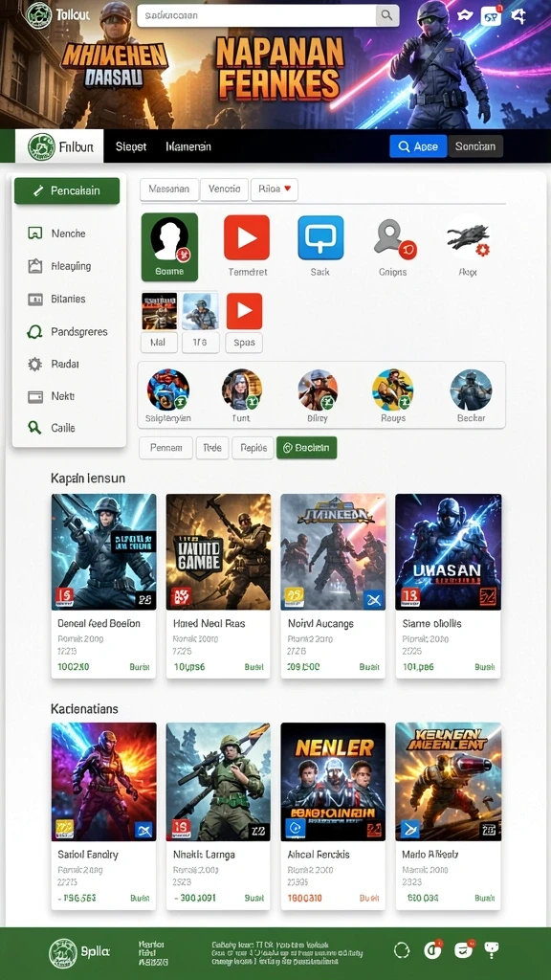Open the 'Raidai' gear item in the sidebar
The height and width of the screenshot is (980, 551).
[69, 364]
